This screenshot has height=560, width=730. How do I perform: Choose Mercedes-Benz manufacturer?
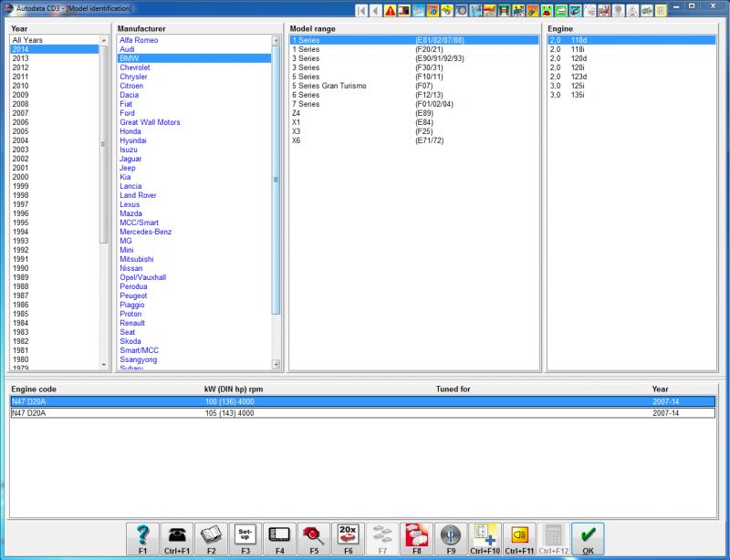point(146,232)
